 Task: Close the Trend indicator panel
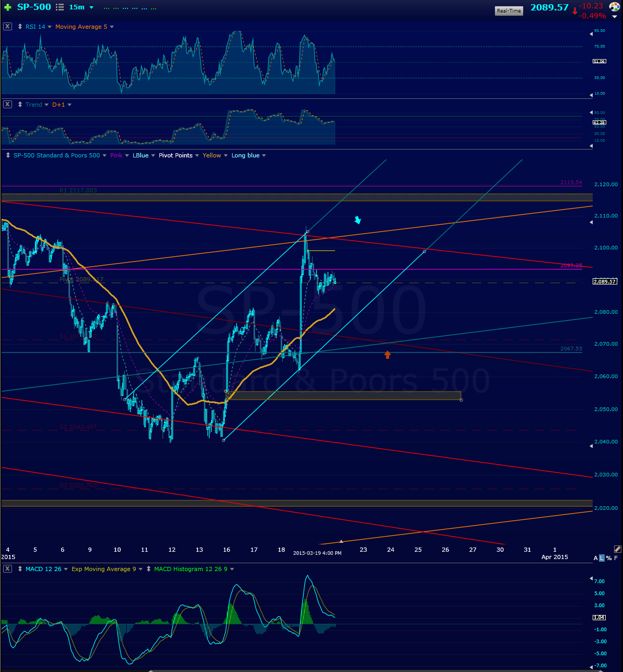pos(7,105)
